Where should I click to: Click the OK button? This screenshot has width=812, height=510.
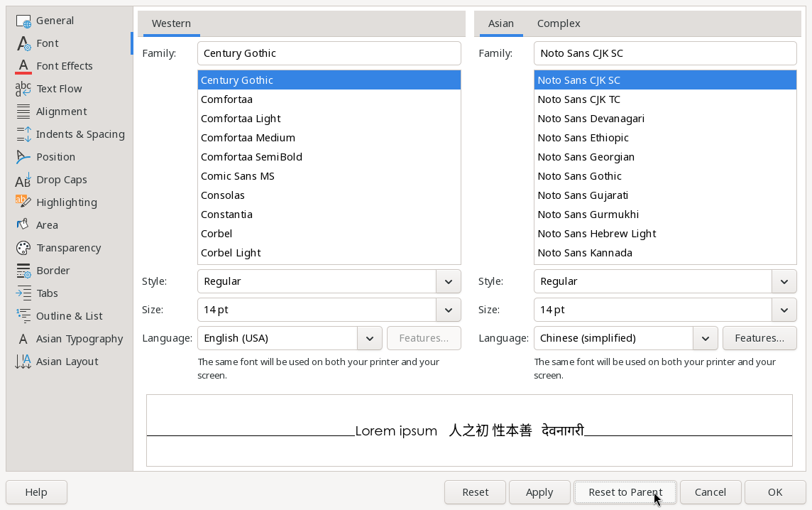tap(775, 492)
